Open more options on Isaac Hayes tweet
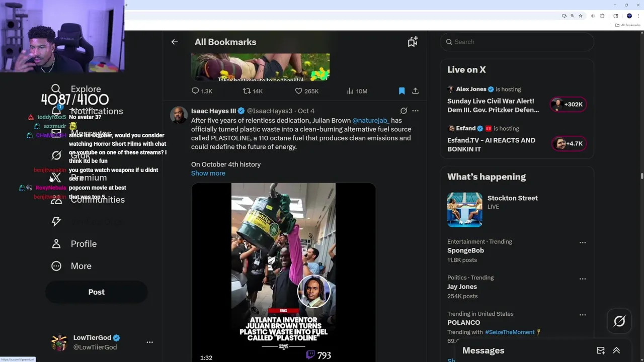Image resolution: width=644 pixels, height=362 pixels. tap(415, 111)
